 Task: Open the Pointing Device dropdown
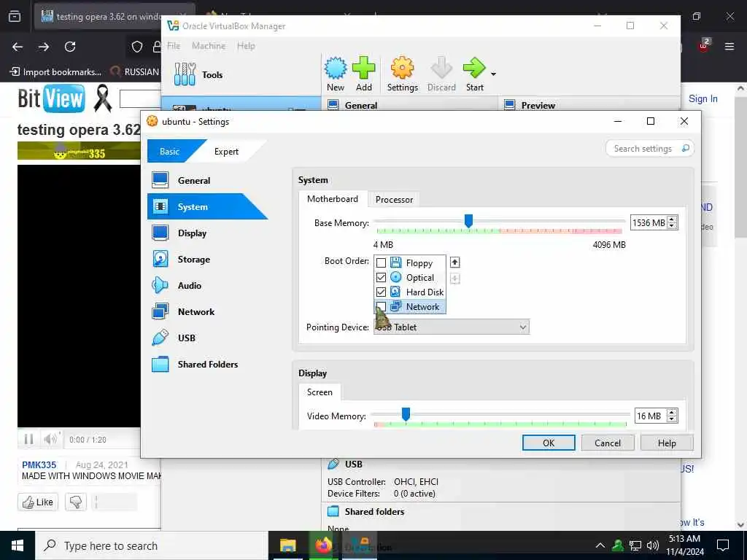point(452,327)
